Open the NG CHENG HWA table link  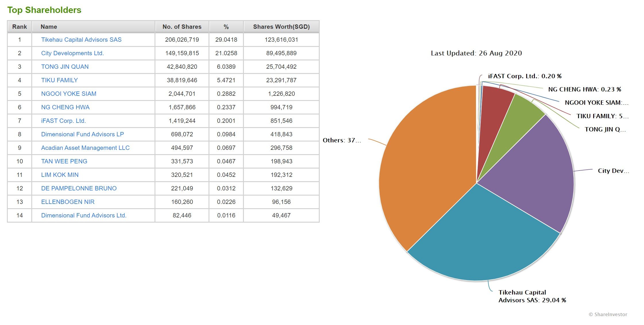pos(65,107)
